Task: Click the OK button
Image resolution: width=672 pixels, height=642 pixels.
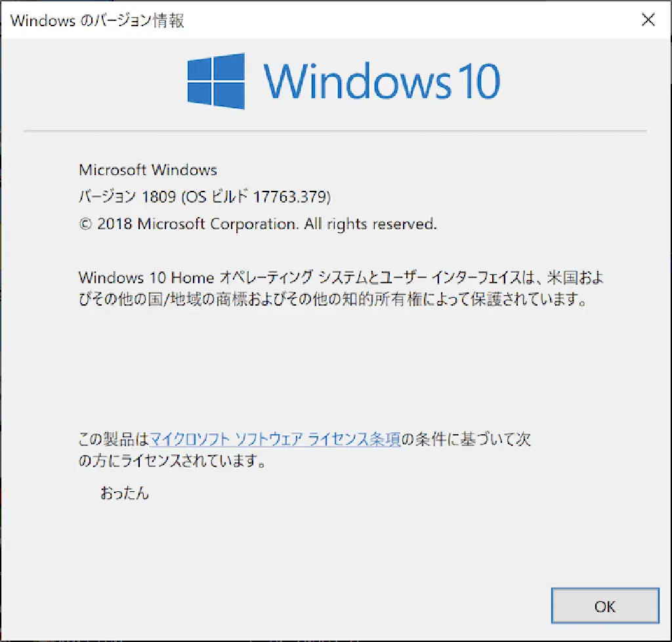Action: click(604, 607)
